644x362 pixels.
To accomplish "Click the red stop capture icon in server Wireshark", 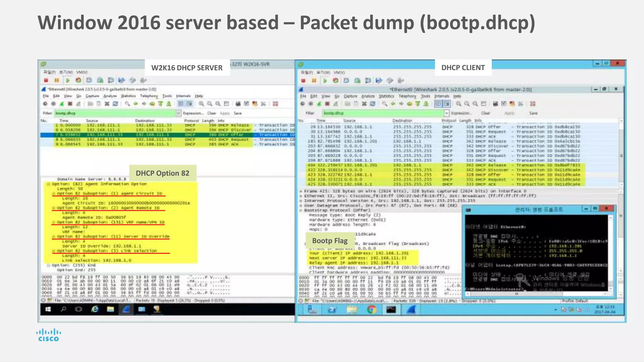I will click(x=70, y=104).
